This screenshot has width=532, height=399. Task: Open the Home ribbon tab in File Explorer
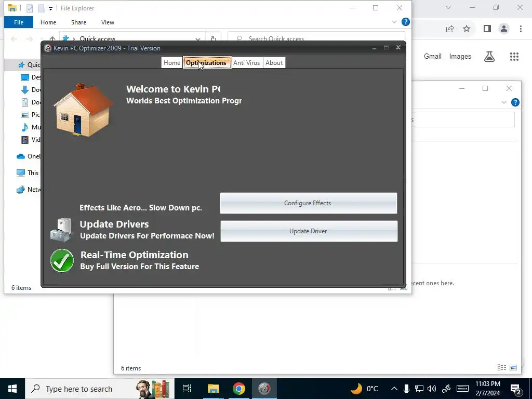(48, 22)
